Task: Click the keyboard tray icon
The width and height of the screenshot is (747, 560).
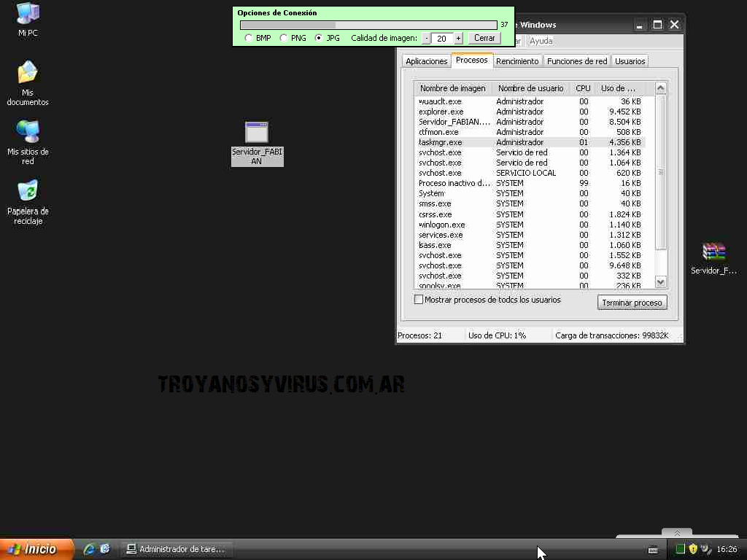Action: [653, 550]
